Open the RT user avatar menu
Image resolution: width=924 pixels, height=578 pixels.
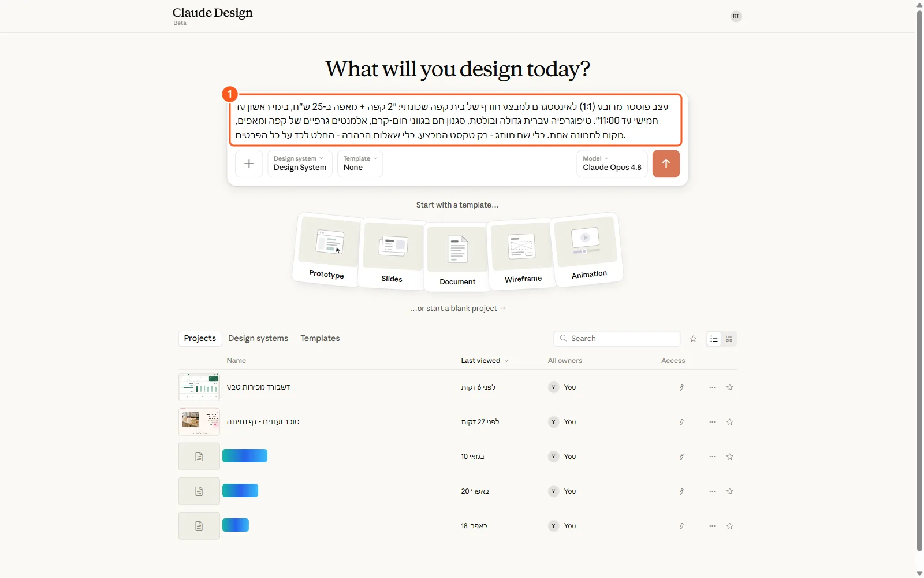coord(736,16)
